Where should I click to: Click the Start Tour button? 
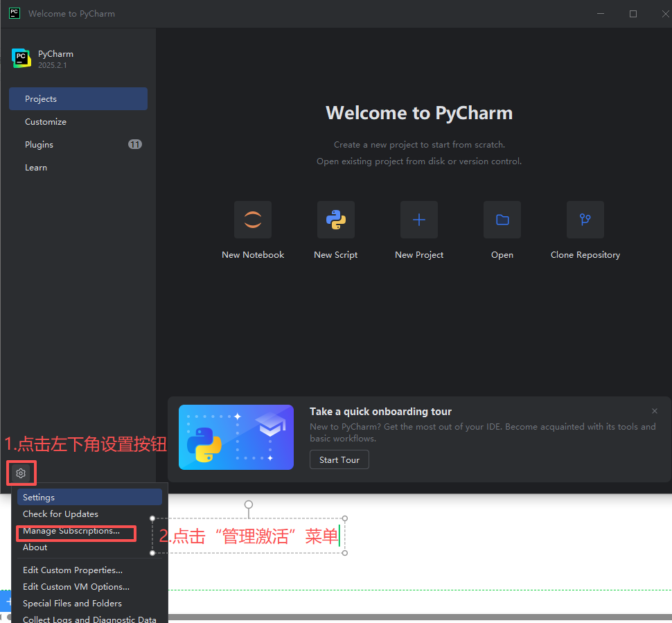339,460
